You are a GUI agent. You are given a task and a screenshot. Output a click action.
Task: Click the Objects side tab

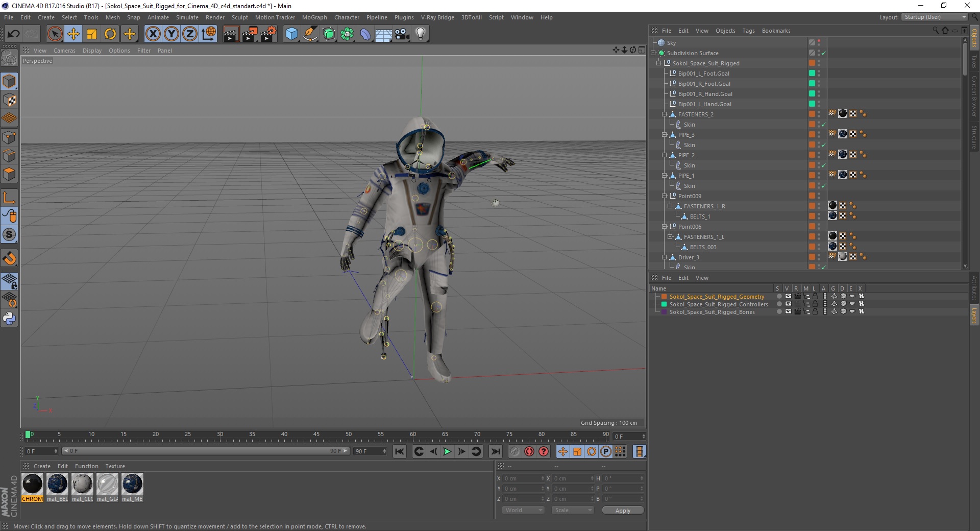click(974, 38)
